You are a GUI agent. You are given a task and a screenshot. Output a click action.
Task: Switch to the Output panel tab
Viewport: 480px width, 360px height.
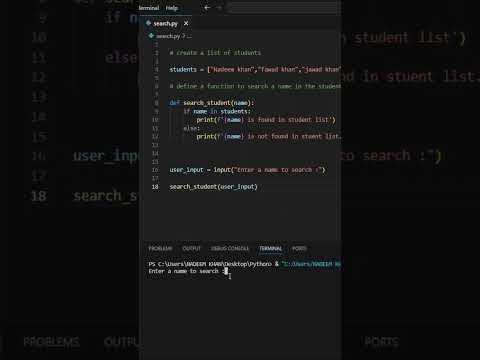coord(192,249)
